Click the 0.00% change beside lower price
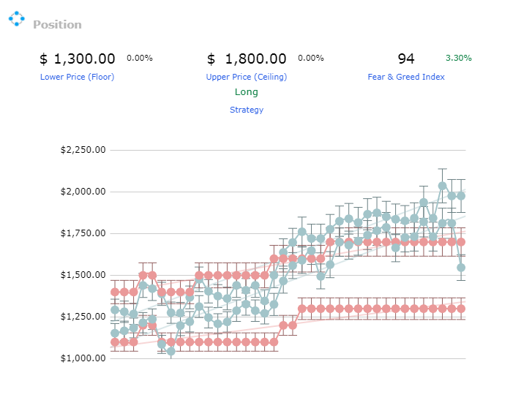The image size is (532, 411). (x=140, y=58)
